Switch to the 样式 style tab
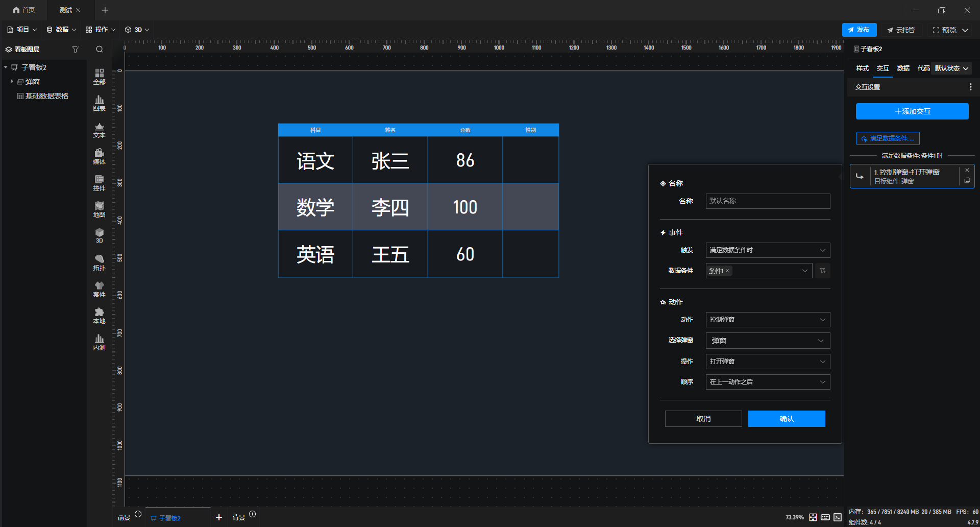Viewport: 980px width, 527px height. [862, 68]
